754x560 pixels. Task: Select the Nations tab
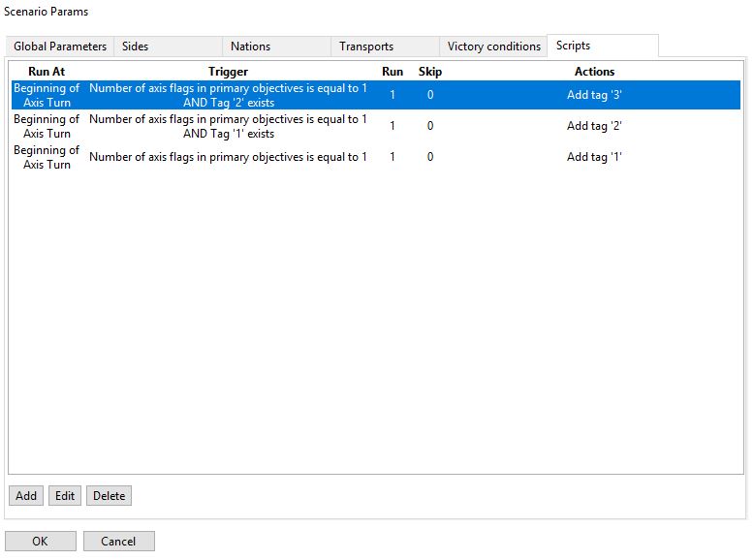[250, 47]
